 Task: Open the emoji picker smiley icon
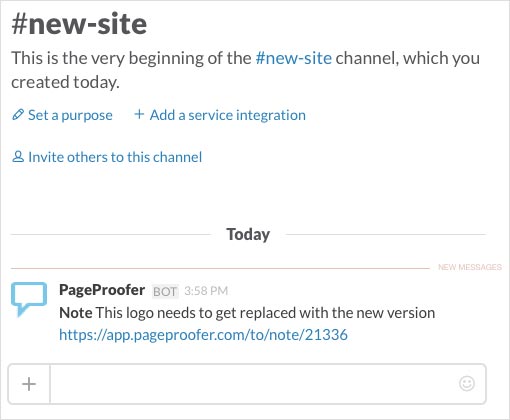point(467,383)
